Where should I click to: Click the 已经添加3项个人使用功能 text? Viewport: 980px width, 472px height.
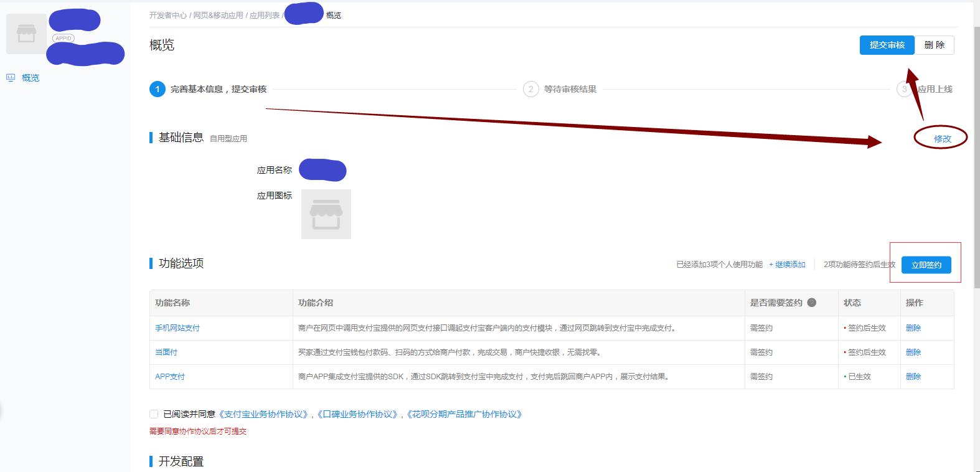click(x=719, y=265)
